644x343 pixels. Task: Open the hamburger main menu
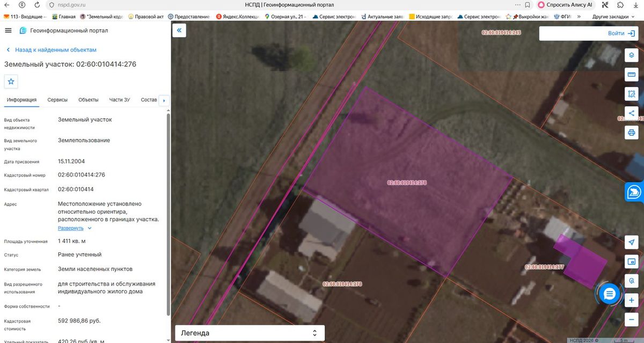[8, 31]
